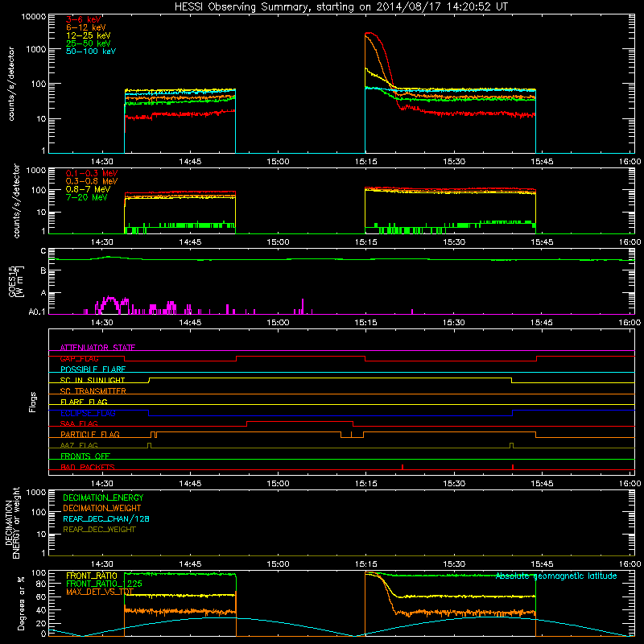
Task: Pick the ECLIPSE_FLAG label
Action: [88, 413]
